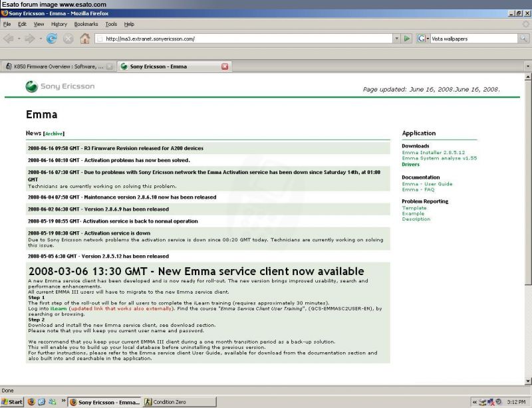Open the News Archive link
The width and height of the screenshot is (532, 408).
[x=54, y=134]
